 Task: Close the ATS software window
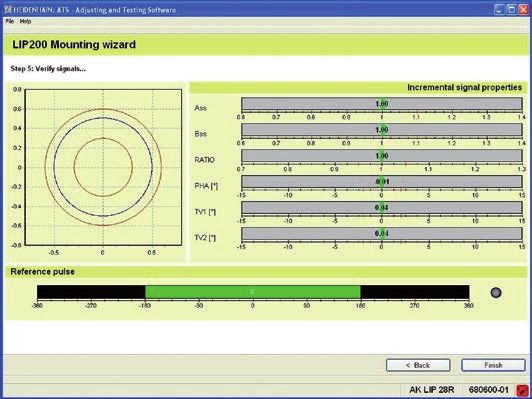pos(523,10)
